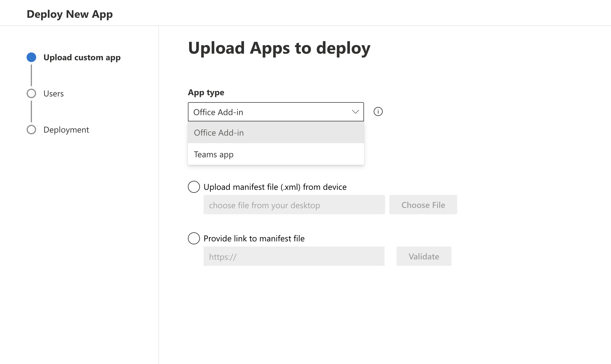Click the Validate button

point(424,256)
